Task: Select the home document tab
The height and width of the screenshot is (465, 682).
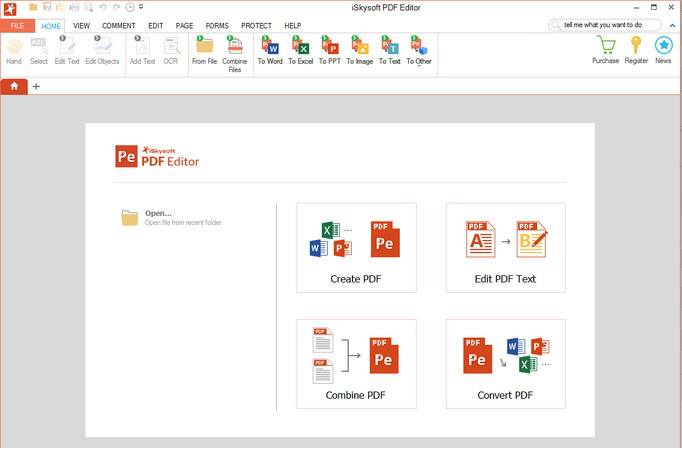Action: (14, 86)
